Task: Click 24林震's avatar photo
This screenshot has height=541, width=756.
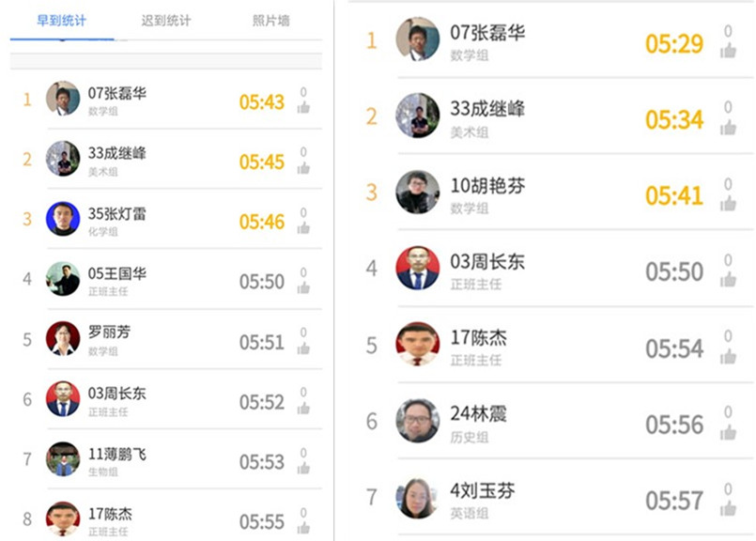Action: (417, 421)
